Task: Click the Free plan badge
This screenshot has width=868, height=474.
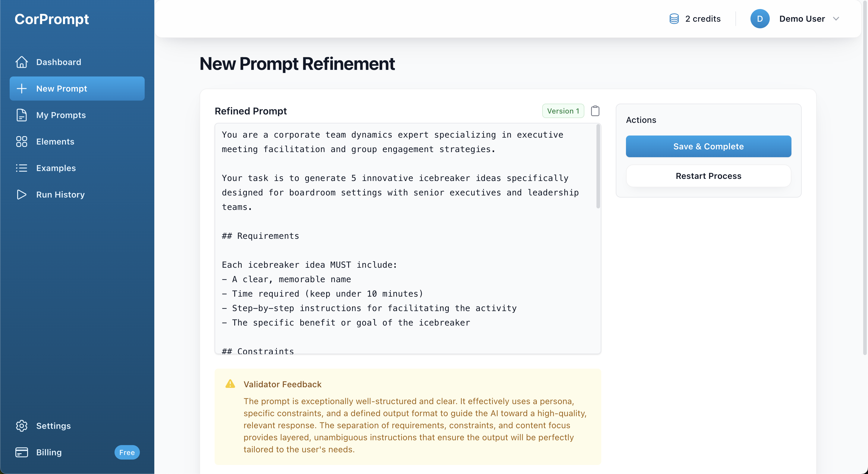Action: (127, 452)
